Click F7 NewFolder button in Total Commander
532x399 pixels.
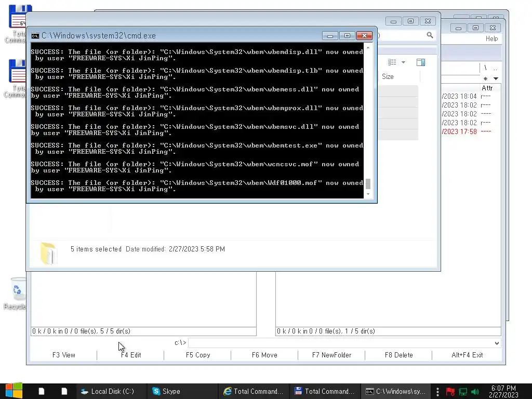[331, 355]
